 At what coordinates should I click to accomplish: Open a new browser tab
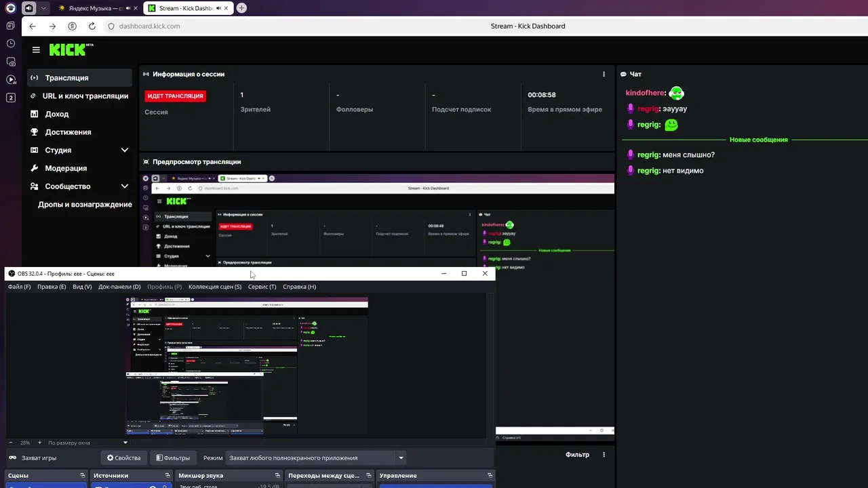click(241, 8)
